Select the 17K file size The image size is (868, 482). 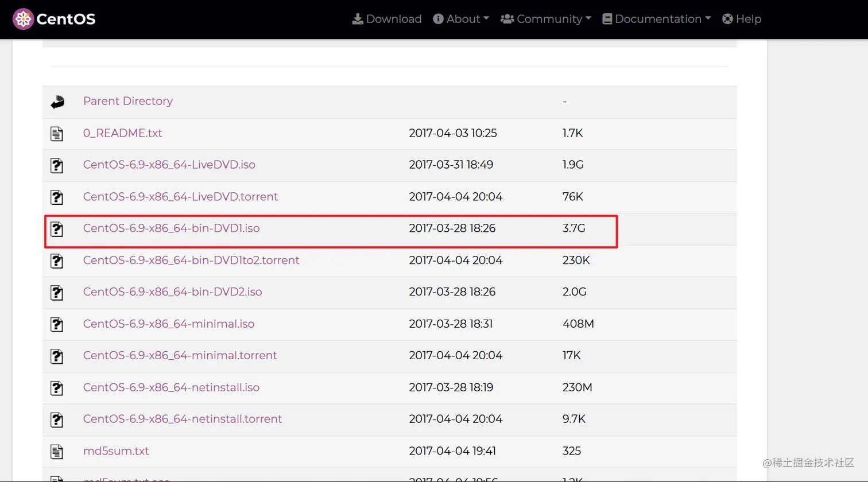[572, 356]
